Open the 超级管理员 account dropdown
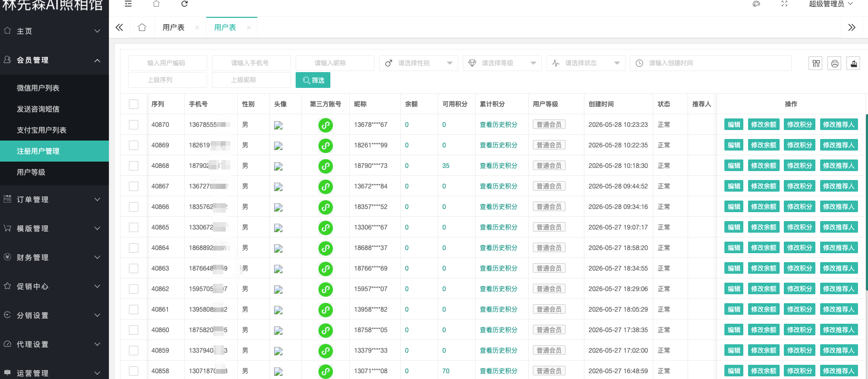This screenshot has height=379, width=868. click(831, 4)
